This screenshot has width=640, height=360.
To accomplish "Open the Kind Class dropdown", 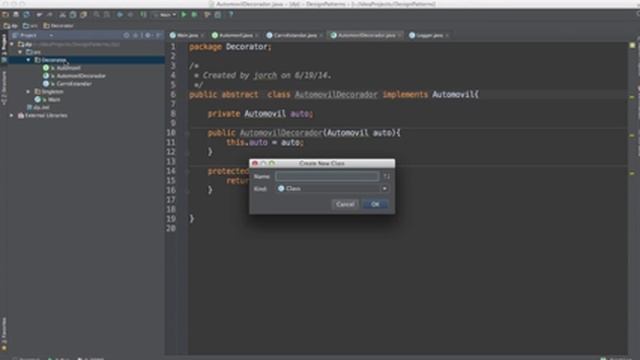I will click(x=333, y=189).
